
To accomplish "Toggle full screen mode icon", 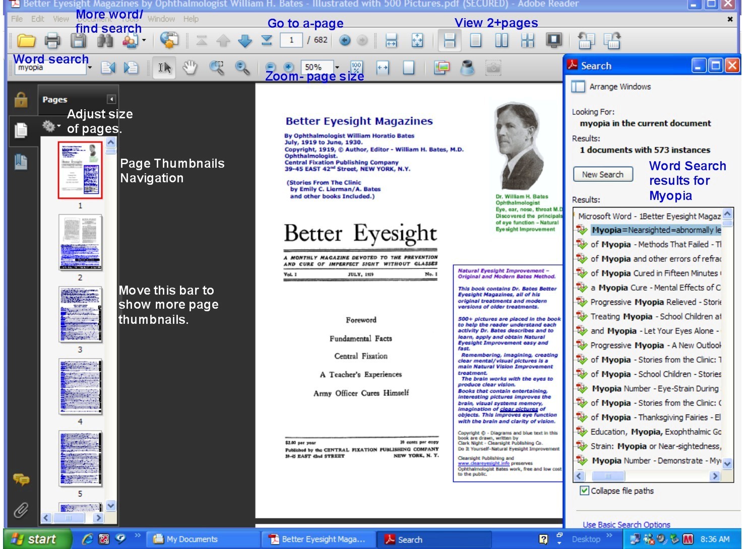I will point(554,40).
